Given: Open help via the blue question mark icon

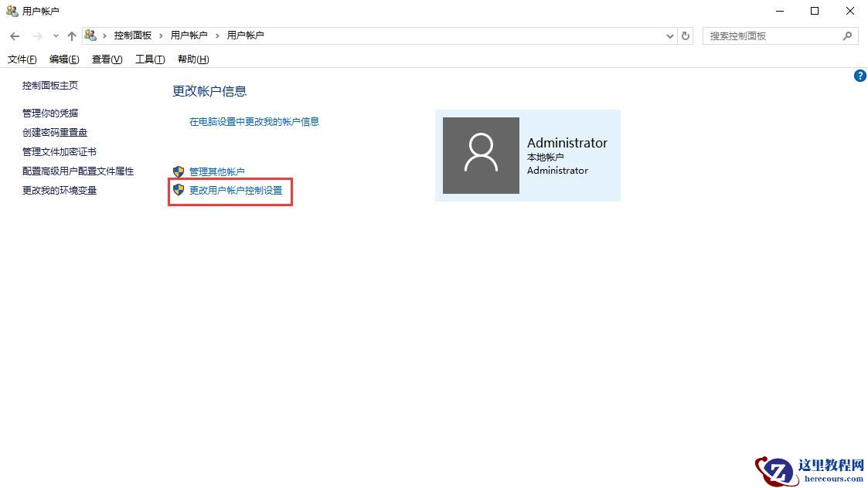Looking at the screenshot, I should click(859, 76).
